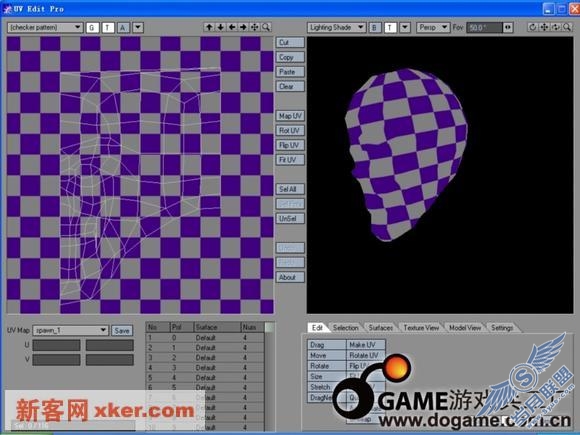Select the pan icon in UV view toolbar

255,27
